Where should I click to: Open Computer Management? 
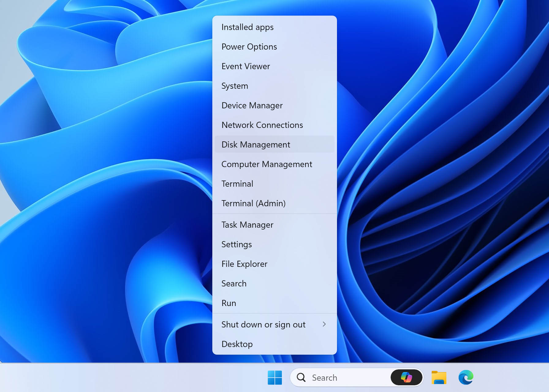click(x=267, y=164)
